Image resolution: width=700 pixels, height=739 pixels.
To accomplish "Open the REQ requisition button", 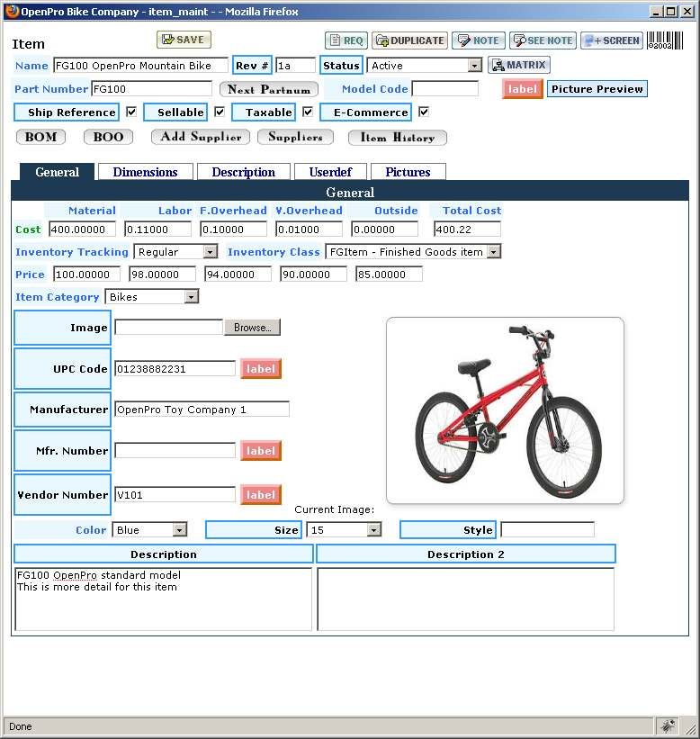I will [346, 41].
